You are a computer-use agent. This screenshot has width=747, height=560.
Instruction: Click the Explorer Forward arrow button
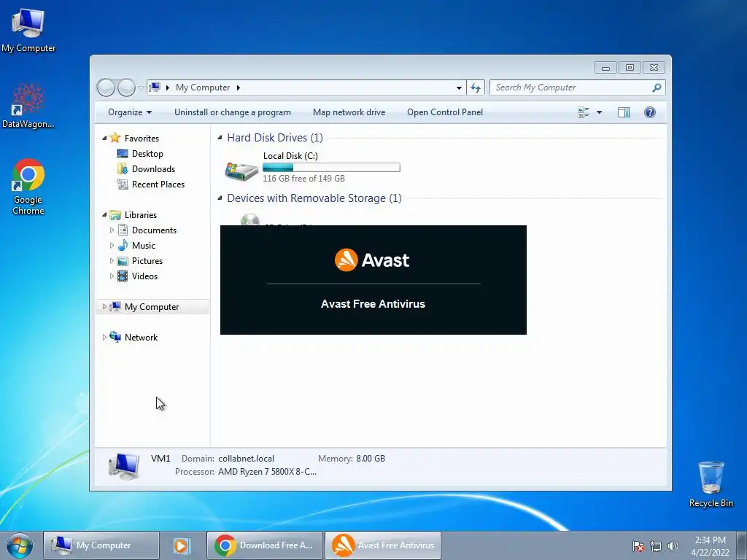pos(126,87)
